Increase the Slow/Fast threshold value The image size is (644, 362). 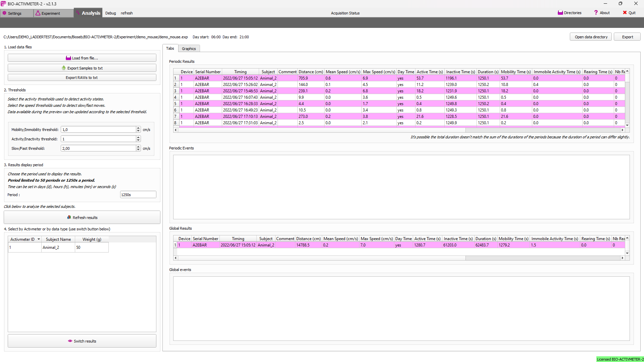138,147
